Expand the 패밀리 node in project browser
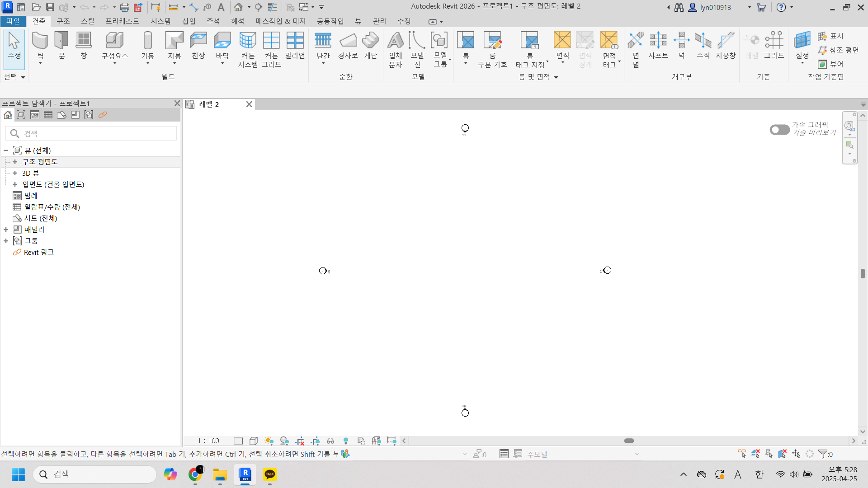Image resolution: width=868 pixels, height=488 pixels. (6, 230)
